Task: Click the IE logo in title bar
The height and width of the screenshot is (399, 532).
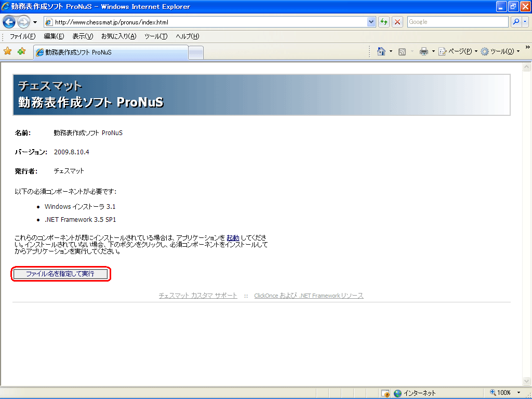Action: (x=6, y=6)
